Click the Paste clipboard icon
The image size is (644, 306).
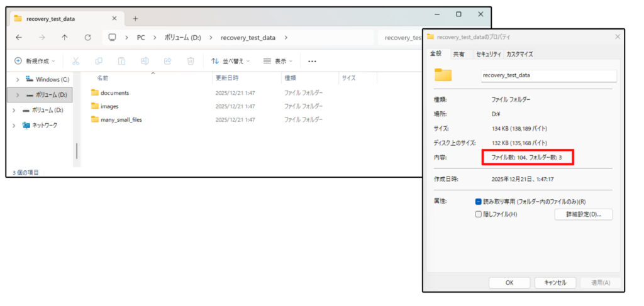point(121,61)
